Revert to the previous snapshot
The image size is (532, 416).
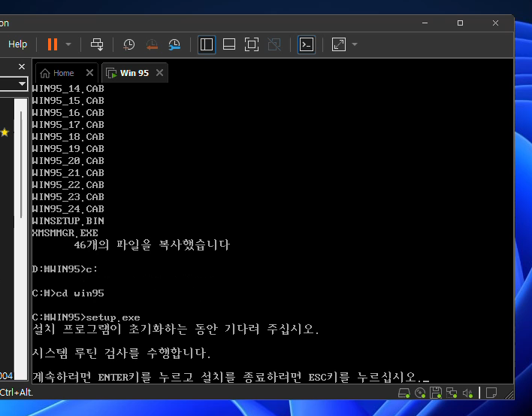pyautogui.click(x=152, y=44)
